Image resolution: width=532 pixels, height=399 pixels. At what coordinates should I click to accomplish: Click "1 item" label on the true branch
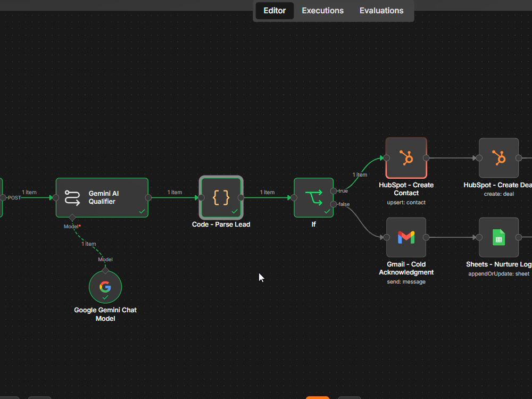(x=360, y=174)
